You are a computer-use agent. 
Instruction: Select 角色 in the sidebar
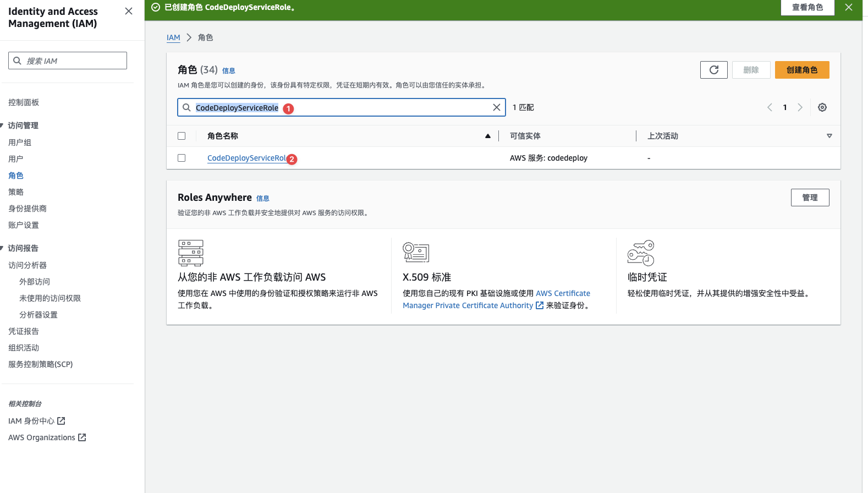click(16, 176)
